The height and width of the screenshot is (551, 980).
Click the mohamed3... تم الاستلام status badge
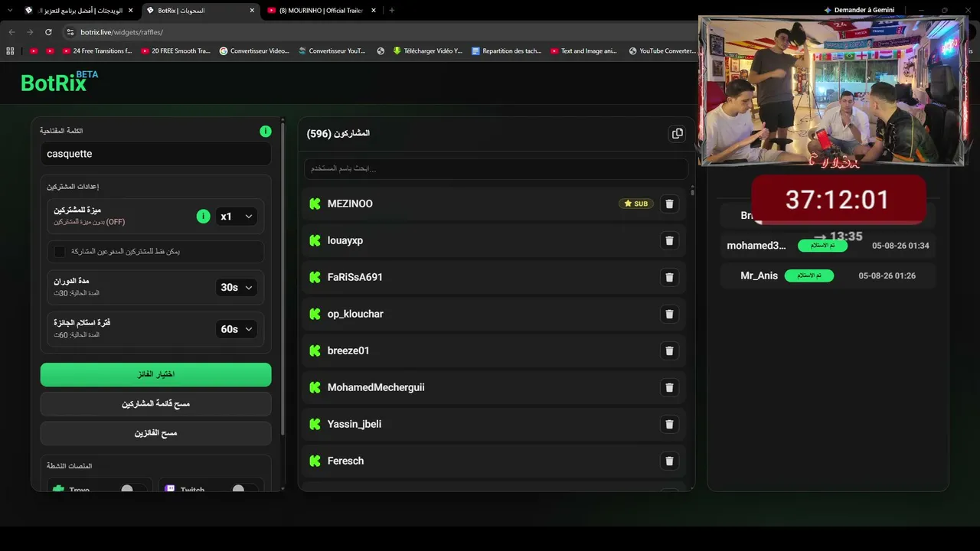tap(822, 246)
